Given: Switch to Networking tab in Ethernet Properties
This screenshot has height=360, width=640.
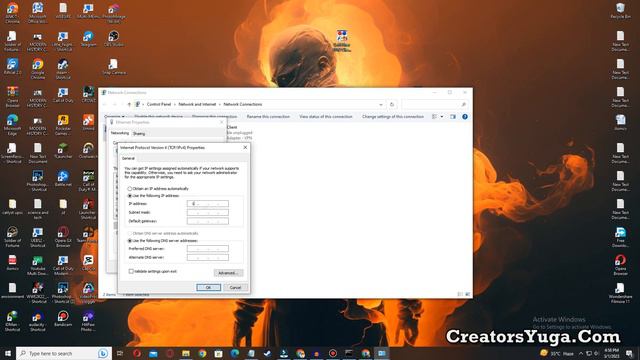Looking at the screenshot, I should coord(120,133).
